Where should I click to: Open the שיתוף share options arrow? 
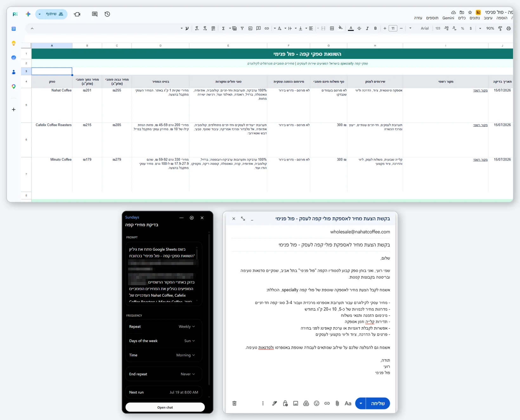(40, 14)
